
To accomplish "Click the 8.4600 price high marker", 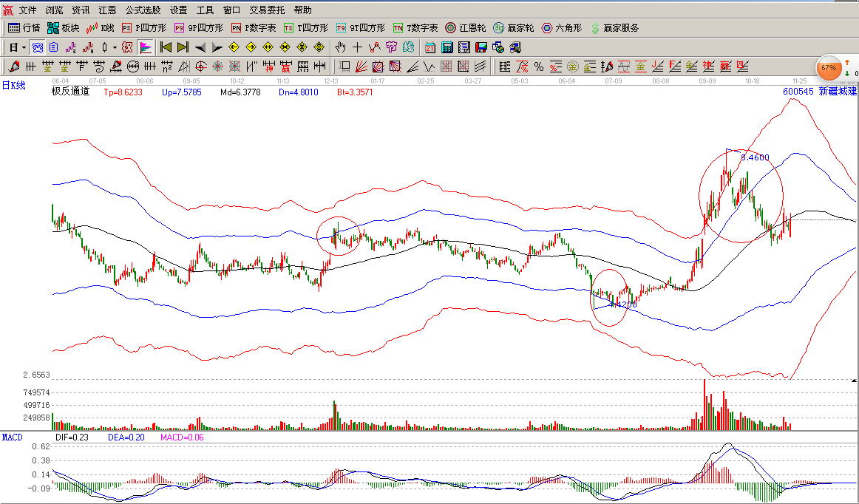I will coord(755,157).
